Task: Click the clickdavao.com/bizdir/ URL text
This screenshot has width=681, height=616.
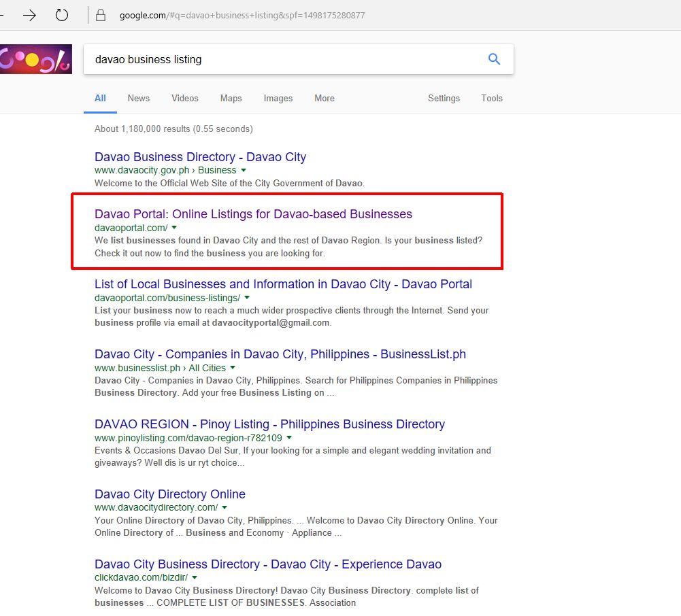Action: click(141, 578)
